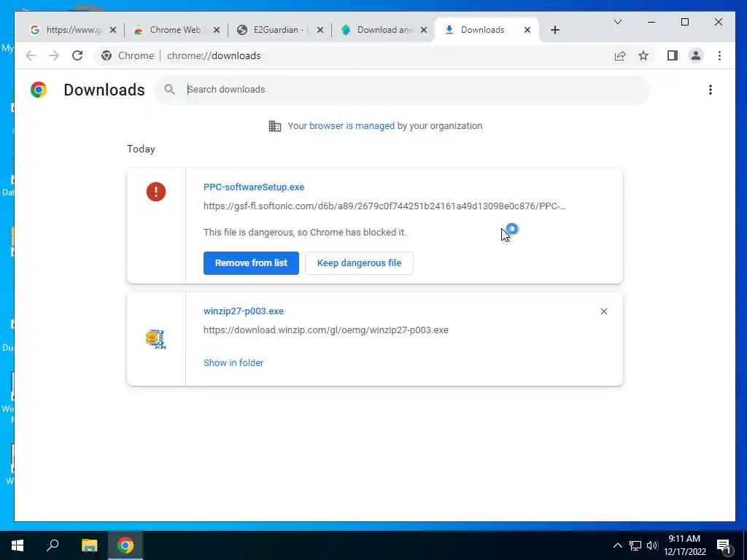Show hidden system tray icons
Viewport: 747px width, 560px height.
617,545
